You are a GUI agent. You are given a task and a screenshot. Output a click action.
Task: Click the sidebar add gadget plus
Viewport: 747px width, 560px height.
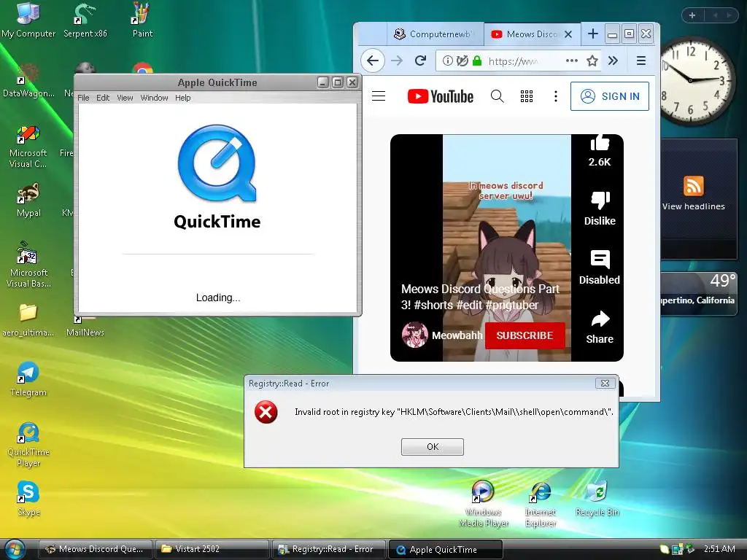coord(692,15)
